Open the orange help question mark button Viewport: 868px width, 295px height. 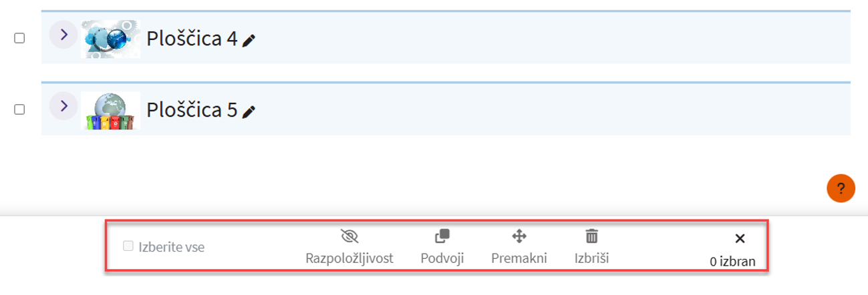click(x=841, y=188)
